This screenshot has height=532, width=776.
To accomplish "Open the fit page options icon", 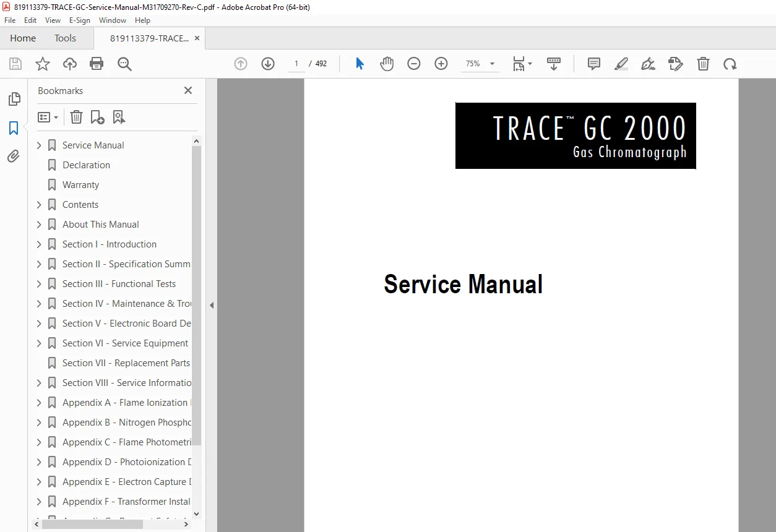I will [522, 64].
